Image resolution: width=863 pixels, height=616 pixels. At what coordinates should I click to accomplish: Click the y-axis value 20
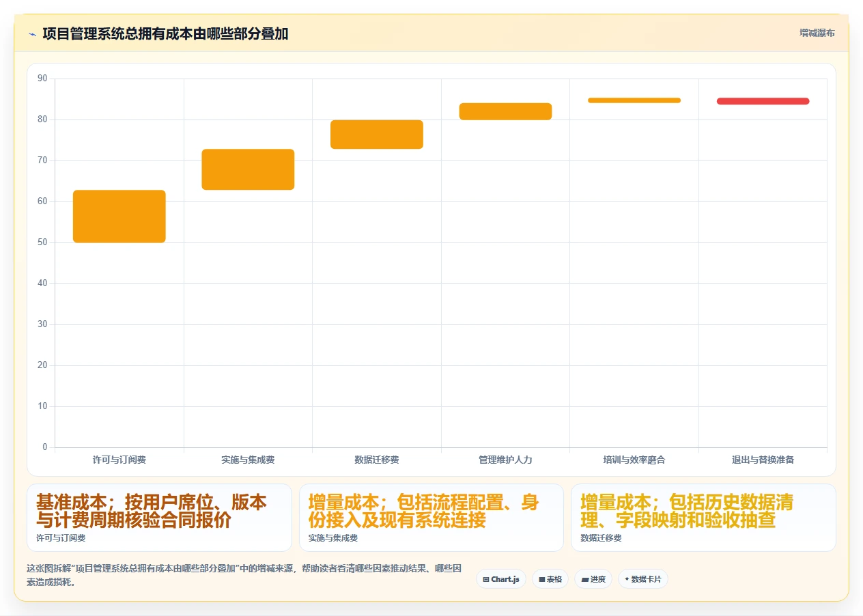[x=43, y=365]
